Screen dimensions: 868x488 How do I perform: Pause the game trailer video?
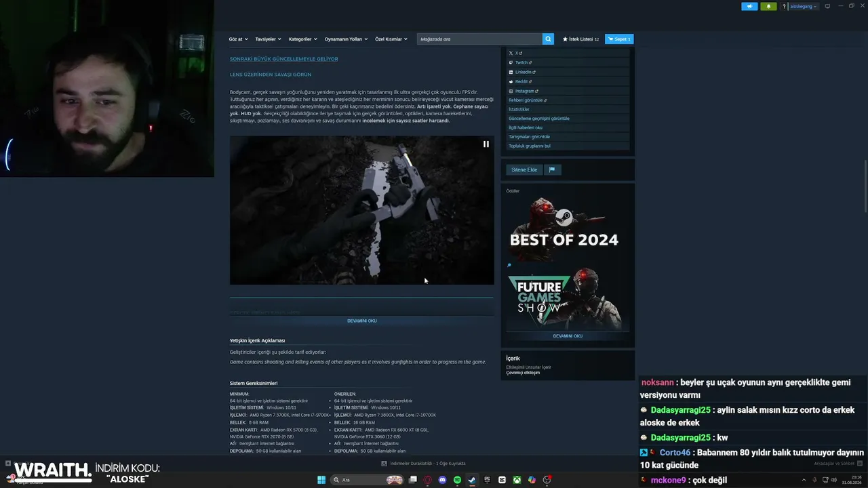click(x=486, y=144)
